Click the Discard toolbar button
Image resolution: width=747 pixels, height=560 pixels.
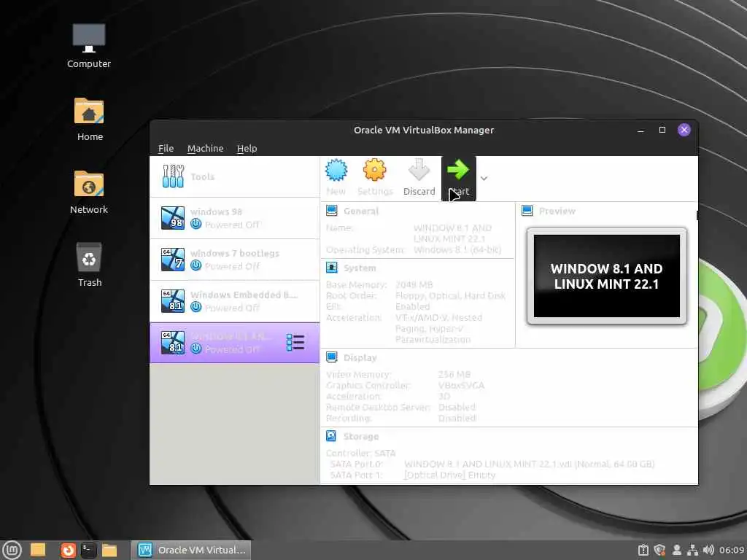coord(419,178)
